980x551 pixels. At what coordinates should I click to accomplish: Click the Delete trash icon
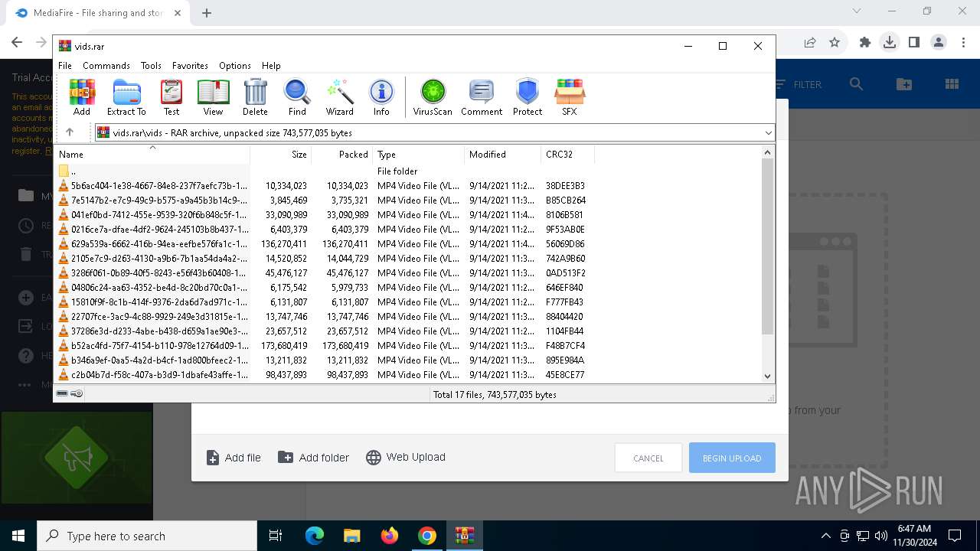(255, 97)
